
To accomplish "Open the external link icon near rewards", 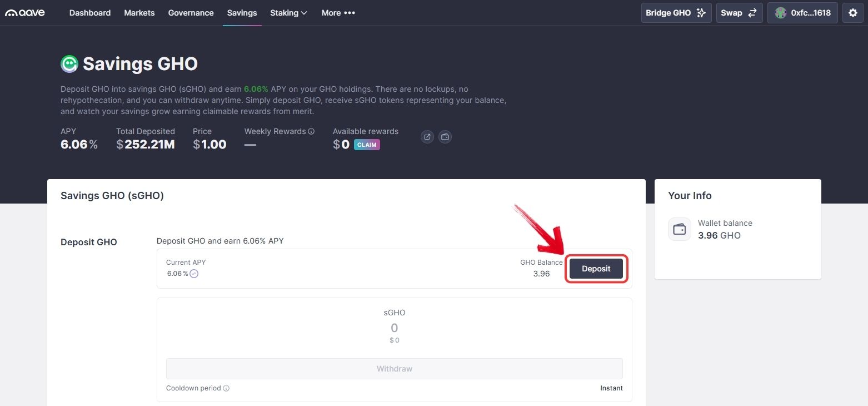I will coord(427,137).
